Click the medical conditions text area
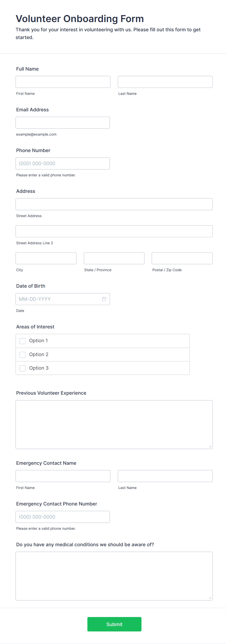This screenshot has width=226, height=644. click(x=114, y=576)
